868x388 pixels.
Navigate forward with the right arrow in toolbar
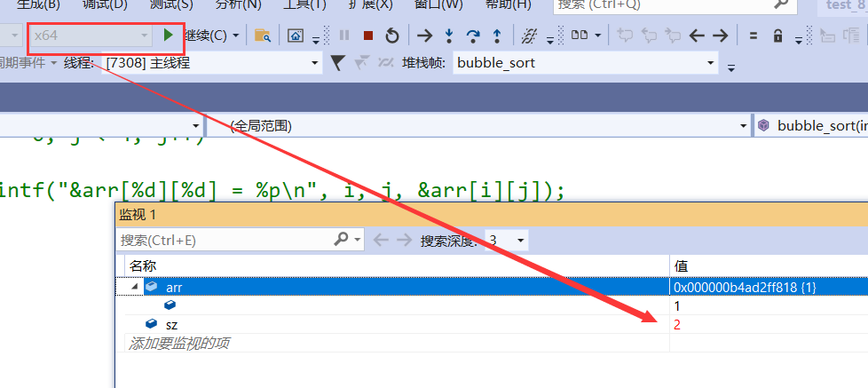tap(720, 36)
